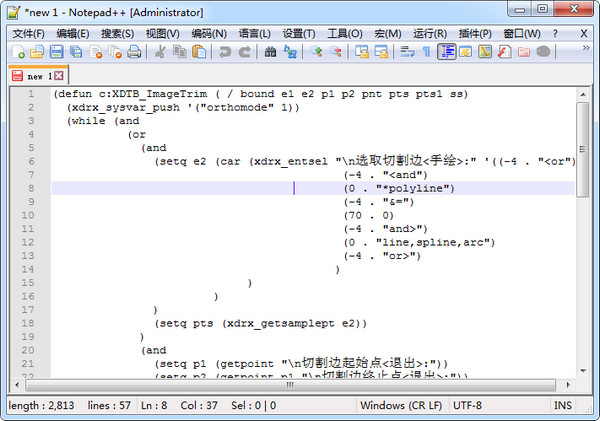
Task: Open the 编码(N) encoding menu
Action: coord(208,33)
